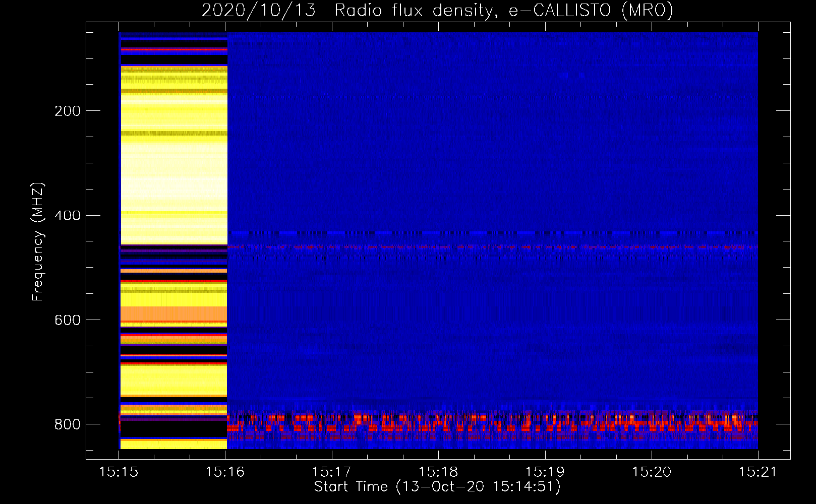Click the 'Frequency (MHZ)' axis label

click(x=37, y=242)
